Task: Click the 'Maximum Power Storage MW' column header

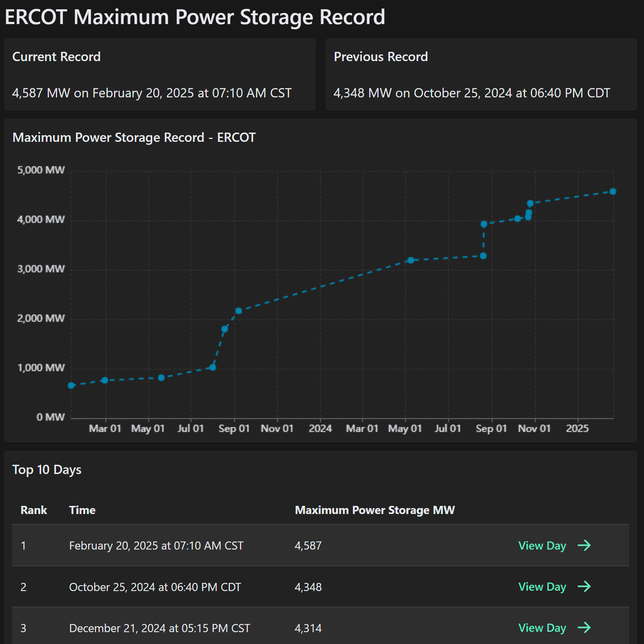Action: 375,510
